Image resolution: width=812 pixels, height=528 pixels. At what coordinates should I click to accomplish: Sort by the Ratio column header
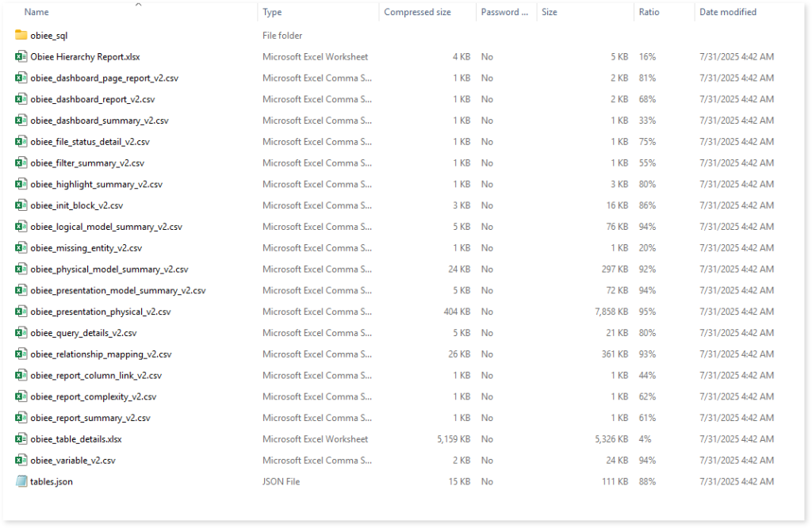point(649,12)
